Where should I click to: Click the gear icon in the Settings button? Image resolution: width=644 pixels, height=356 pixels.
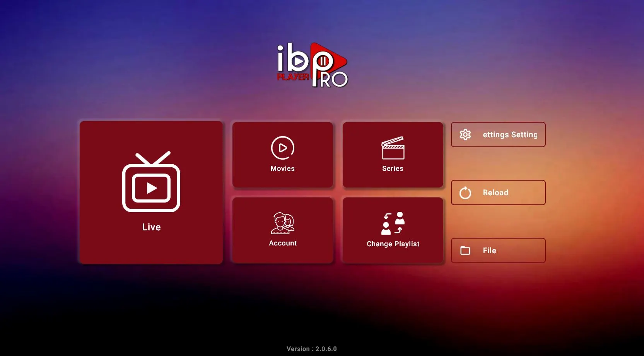coord(465,134)
